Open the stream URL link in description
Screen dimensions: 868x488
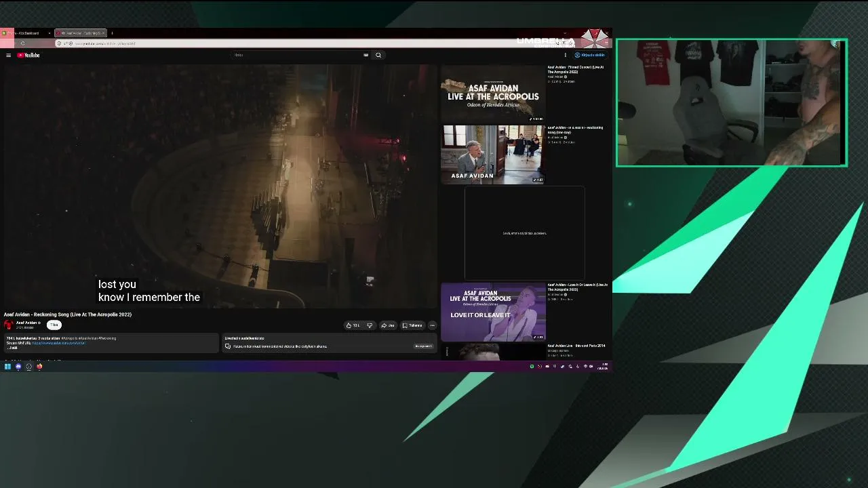pyautogui.click(x=58, y=343)
